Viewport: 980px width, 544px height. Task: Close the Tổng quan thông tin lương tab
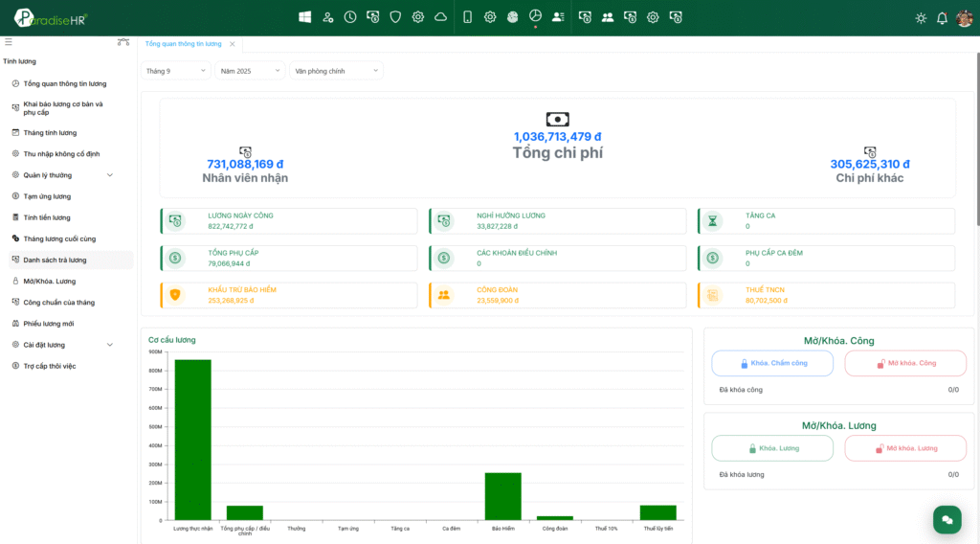[233, 44]
